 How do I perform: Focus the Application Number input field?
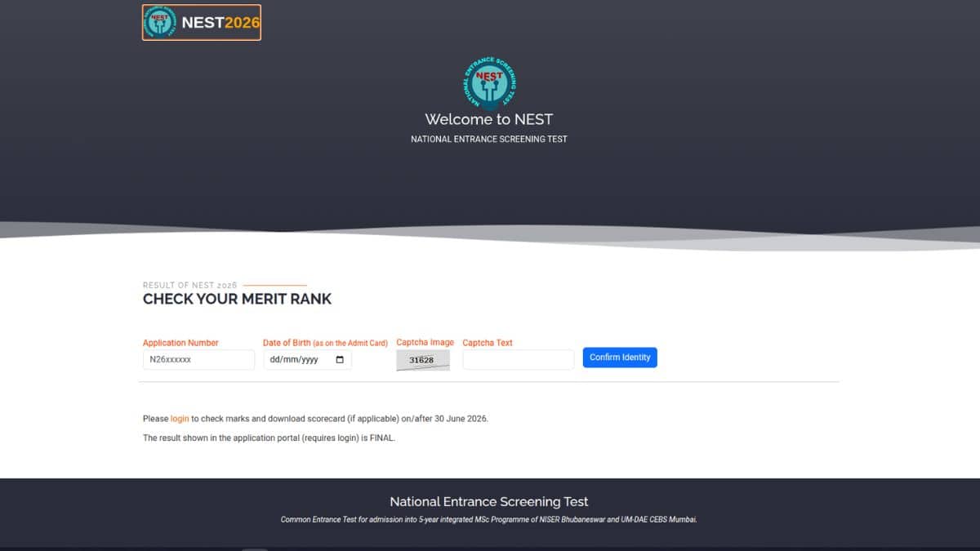click(198, 359)
